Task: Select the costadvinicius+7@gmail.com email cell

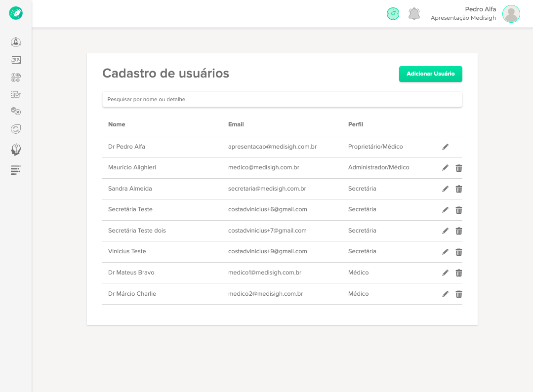Action: (267, 230)
